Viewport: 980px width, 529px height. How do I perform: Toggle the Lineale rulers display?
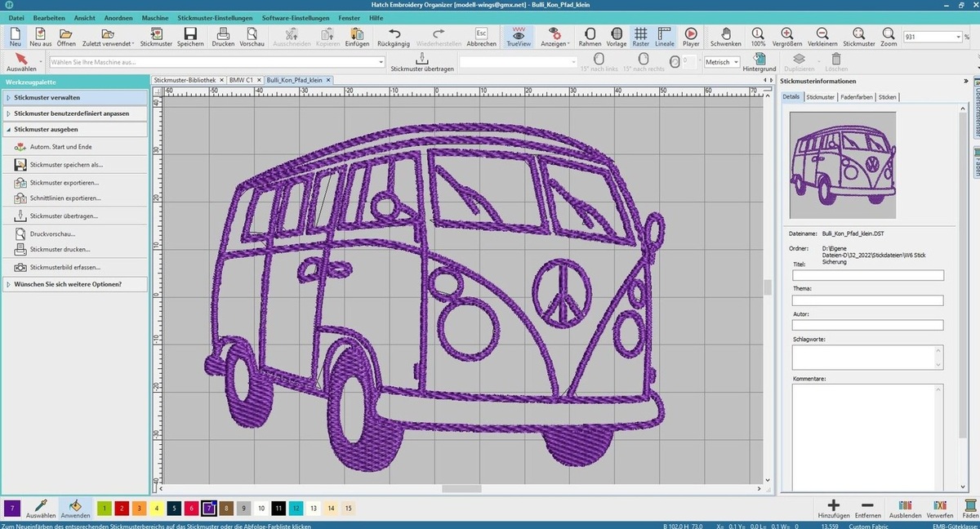(665, 37)
